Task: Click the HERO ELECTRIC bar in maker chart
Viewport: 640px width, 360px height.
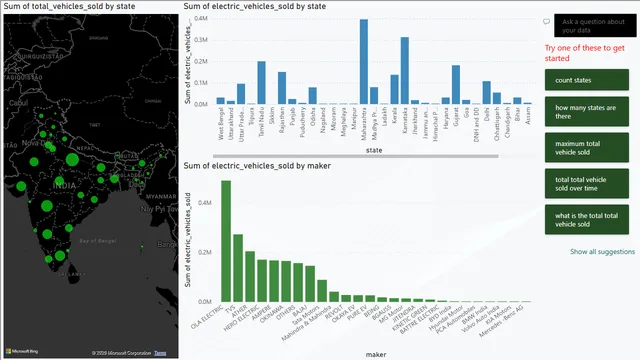Action: pyautogui.click(x=262, y=281)
